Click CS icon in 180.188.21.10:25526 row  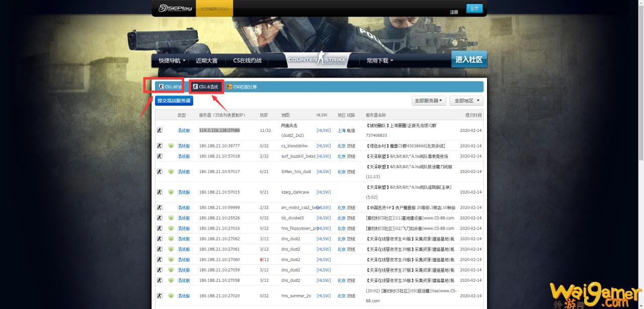point(159,218)
